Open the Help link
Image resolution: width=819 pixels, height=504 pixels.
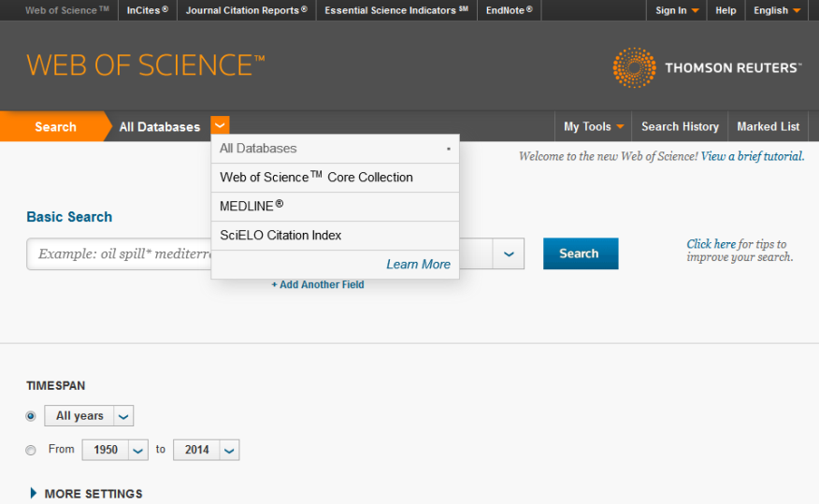coord(726,10)
